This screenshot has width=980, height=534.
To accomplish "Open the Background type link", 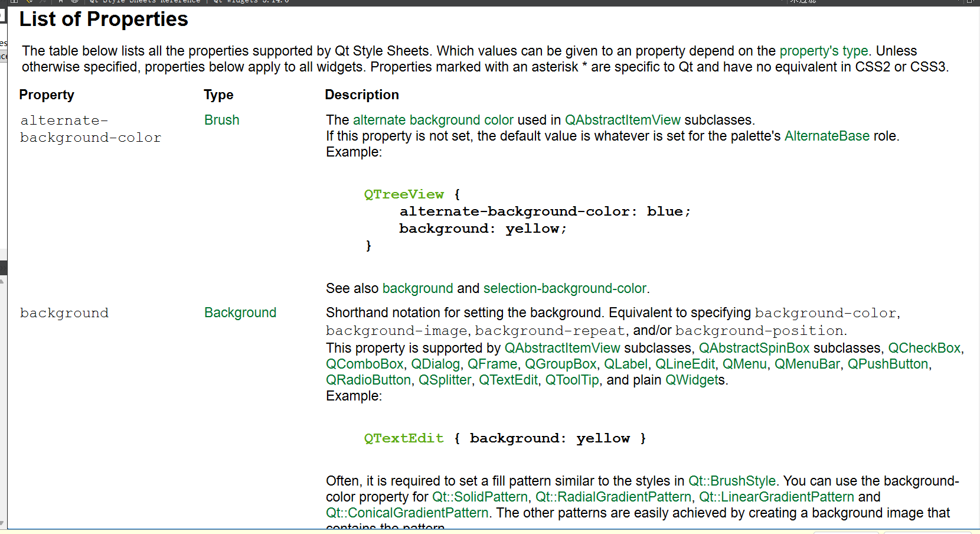I will coord(240,312).
